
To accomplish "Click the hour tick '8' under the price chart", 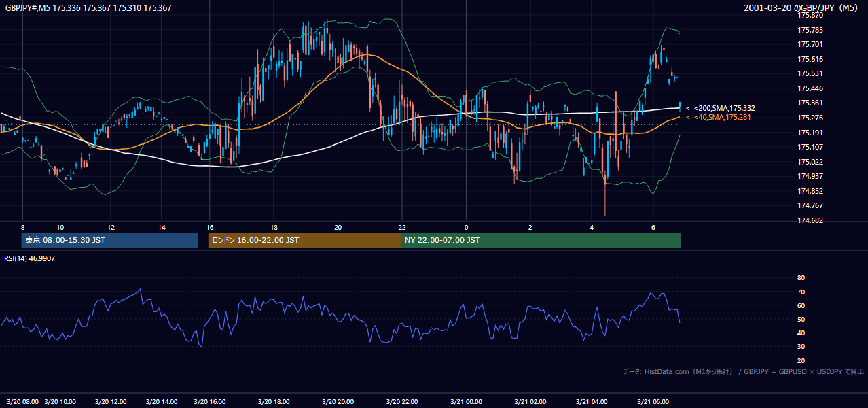I will (x=22, y=227).
